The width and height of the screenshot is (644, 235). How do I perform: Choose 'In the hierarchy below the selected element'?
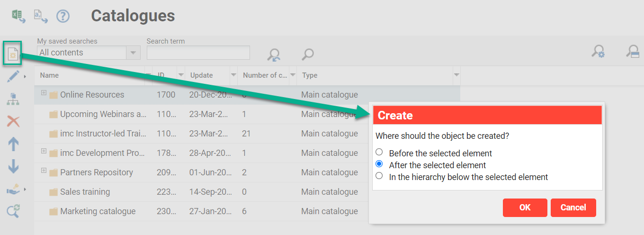pyautogui.click(x=379, y=176)
